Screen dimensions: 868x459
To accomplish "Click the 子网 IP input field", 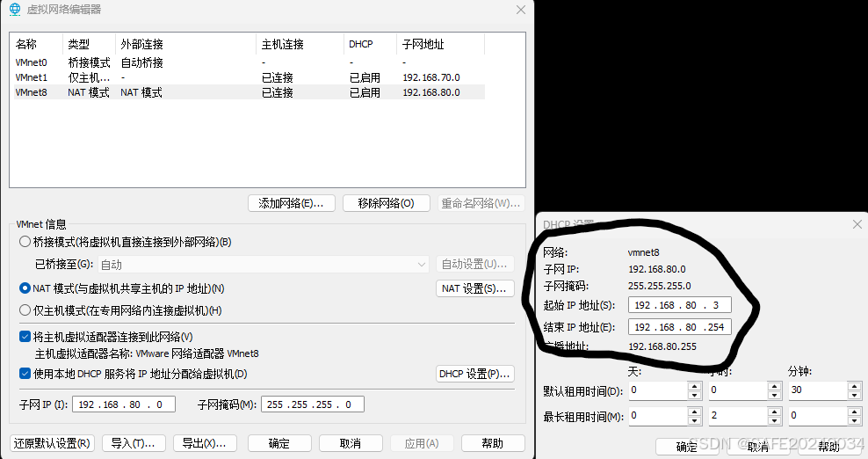I will pos(124,404).
